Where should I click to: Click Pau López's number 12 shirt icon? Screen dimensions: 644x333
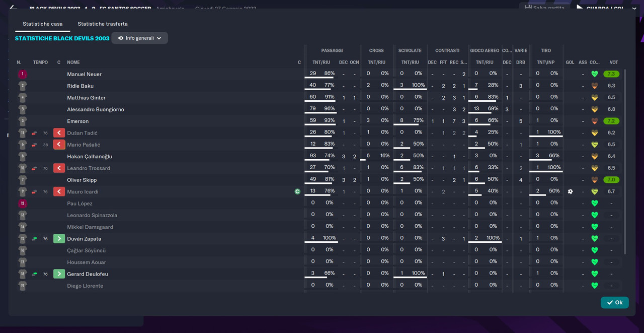pyautogui.click(x=22, y=204)
